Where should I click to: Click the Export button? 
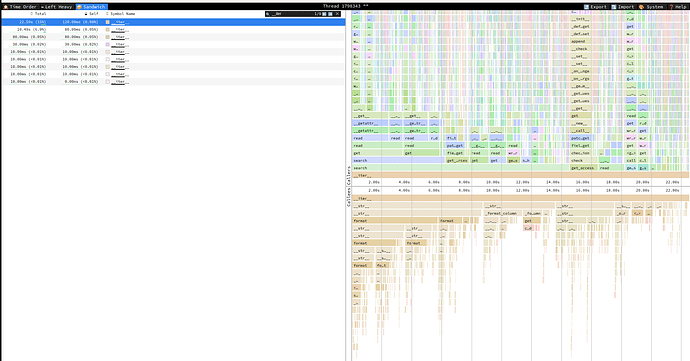pos(595,7)
